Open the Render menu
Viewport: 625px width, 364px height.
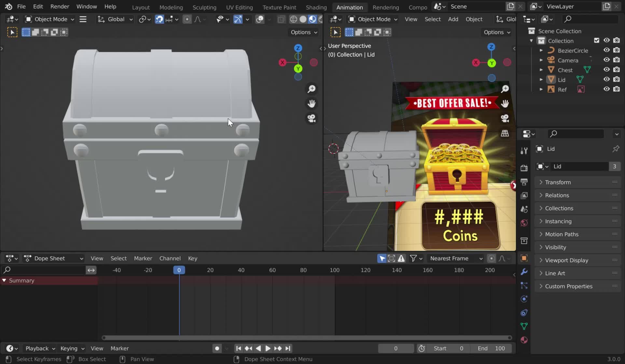click(60, 7)
